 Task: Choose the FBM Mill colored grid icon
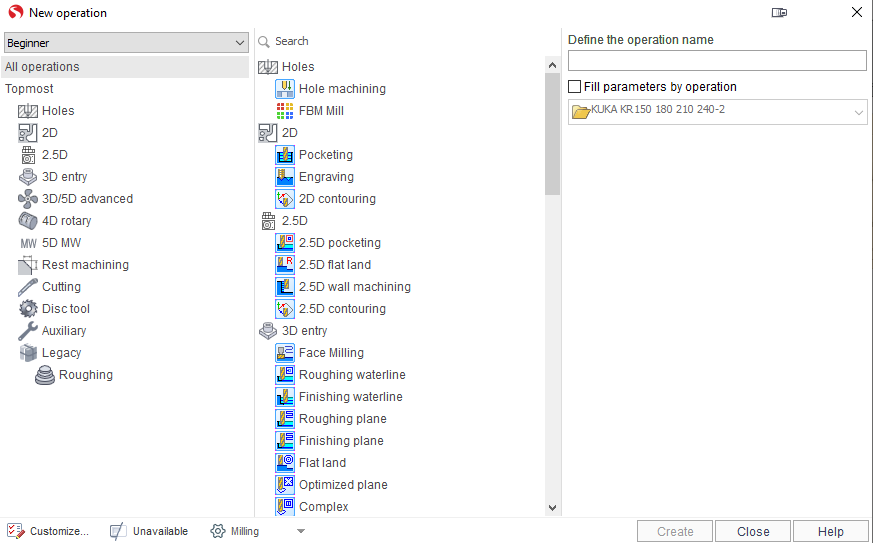[x=285, y=111]
